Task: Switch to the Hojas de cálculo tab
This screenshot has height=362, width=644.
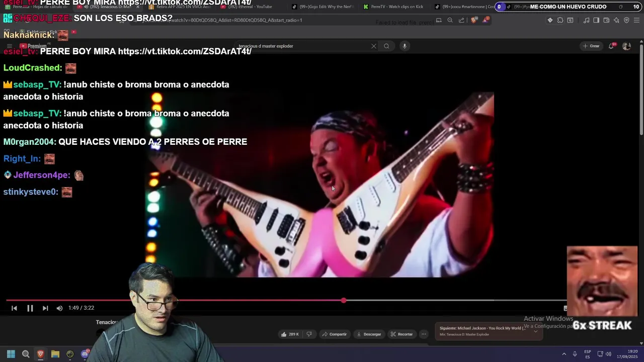Action: 36,7
